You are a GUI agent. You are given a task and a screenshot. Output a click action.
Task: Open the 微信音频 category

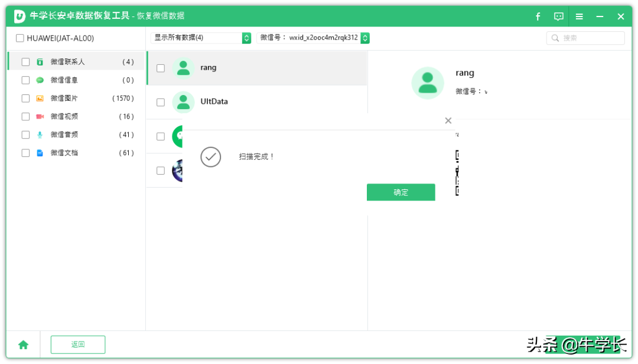click(x=77, y=135)
